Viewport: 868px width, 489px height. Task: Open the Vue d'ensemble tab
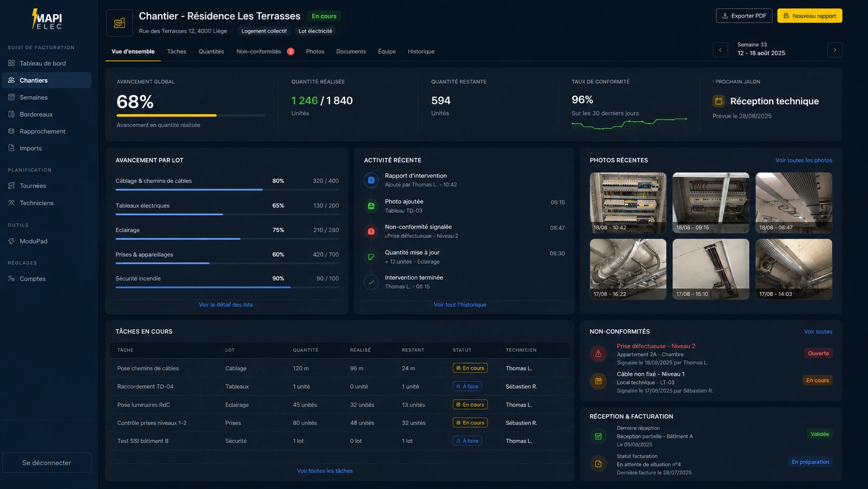pos(133,51)
